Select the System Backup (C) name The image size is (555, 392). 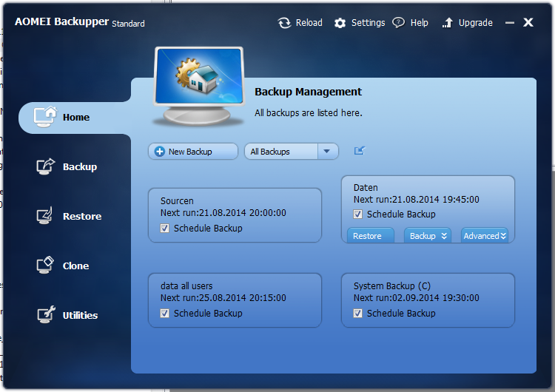coord(392,285)
